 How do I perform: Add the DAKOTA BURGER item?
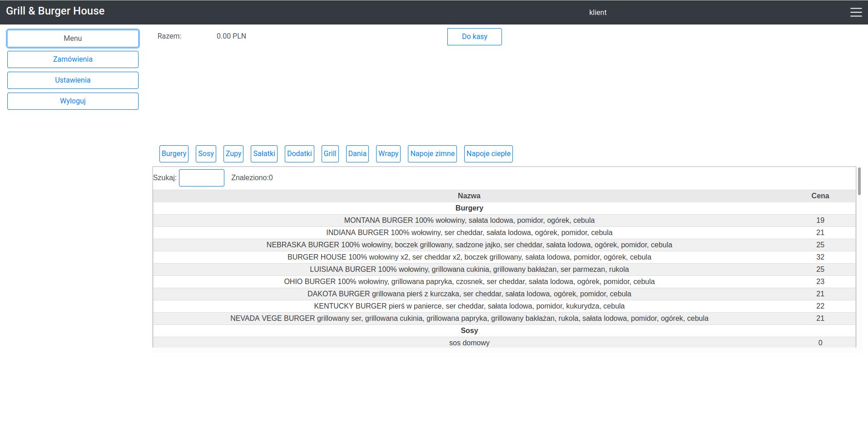(504, 294)
